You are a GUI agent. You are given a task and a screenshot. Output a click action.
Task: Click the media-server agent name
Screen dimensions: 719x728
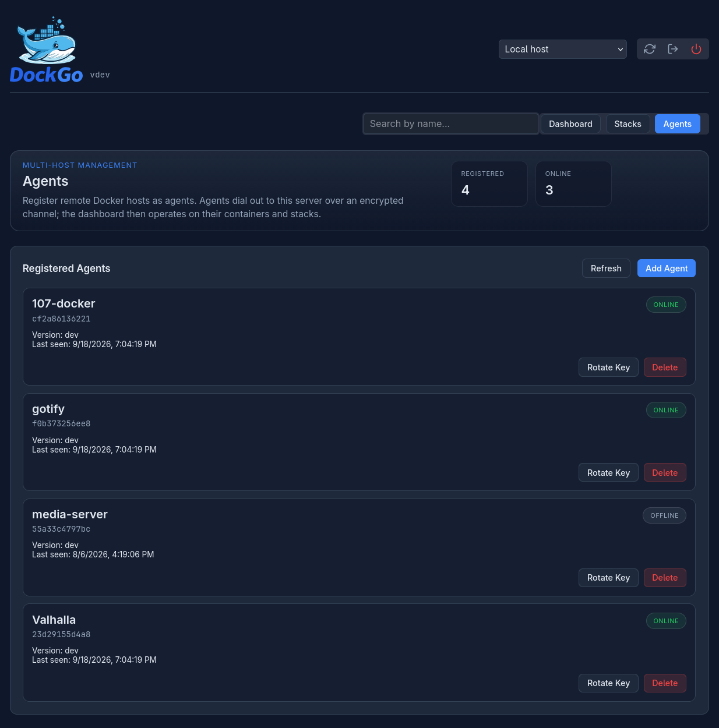click(x=70, y=514)
